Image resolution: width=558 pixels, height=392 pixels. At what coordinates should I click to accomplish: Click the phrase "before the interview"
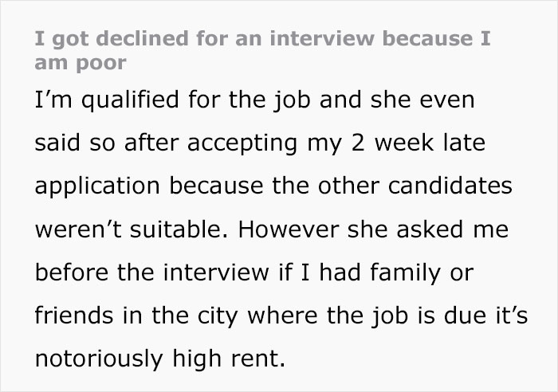pyautogui.click(x=152, y=272)
